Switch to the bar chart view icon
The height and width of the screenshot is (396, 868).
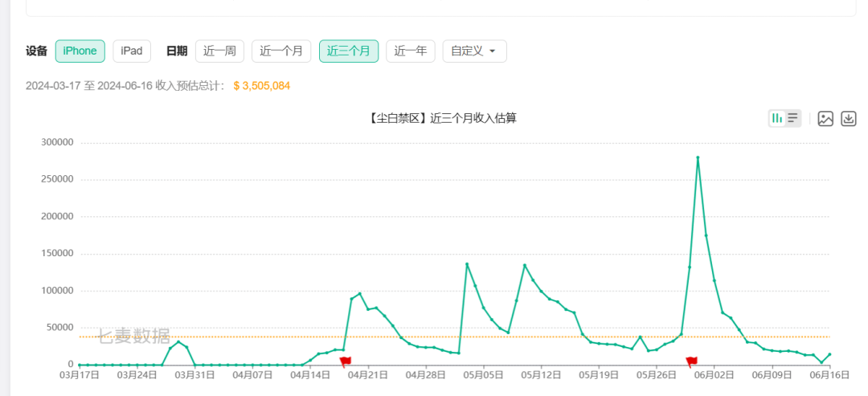point(777,118)
